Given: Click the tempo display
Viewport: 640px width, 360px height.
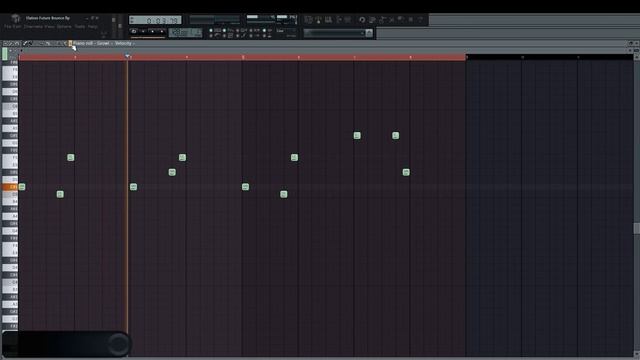Looking at the screenshot, I should click(x=185, y=32).
